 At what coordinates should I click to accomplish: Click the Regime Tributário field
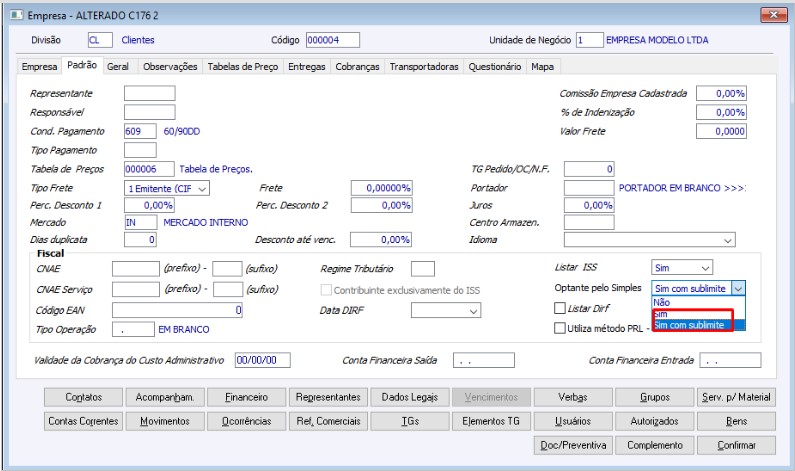[423, 269]
